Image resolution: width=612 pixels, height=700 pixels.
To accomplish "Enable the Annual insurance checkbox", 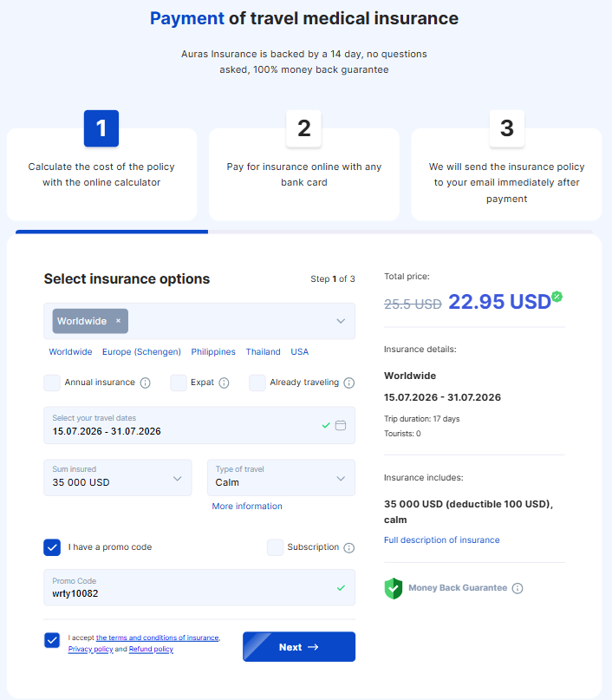I will (52, 383).
